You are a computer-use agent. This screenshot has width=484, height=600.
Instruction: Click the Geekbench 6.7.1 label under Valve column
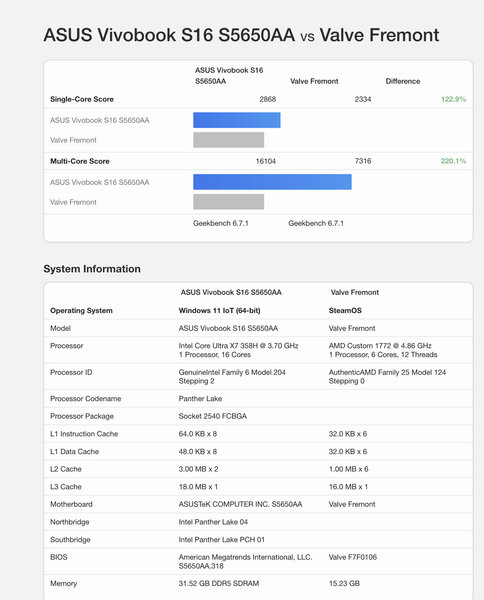(316, 223)
